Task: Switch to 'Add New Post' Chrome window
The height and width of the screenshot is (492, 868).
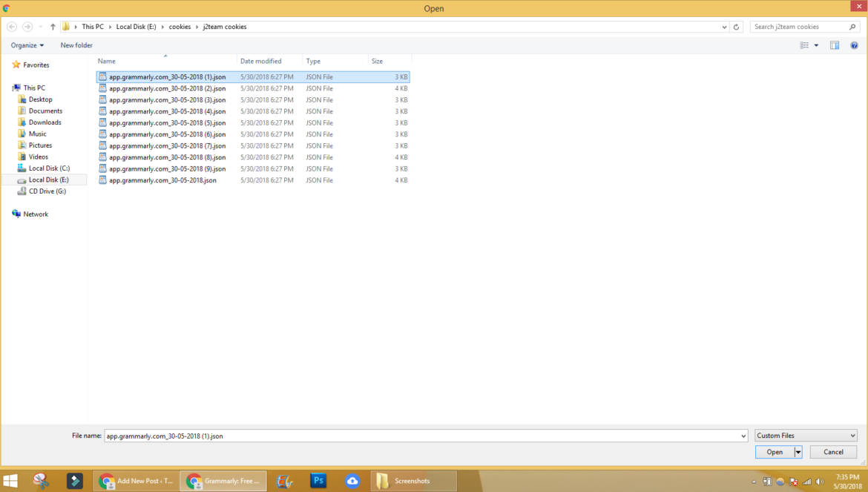Action: click(137, 481)
